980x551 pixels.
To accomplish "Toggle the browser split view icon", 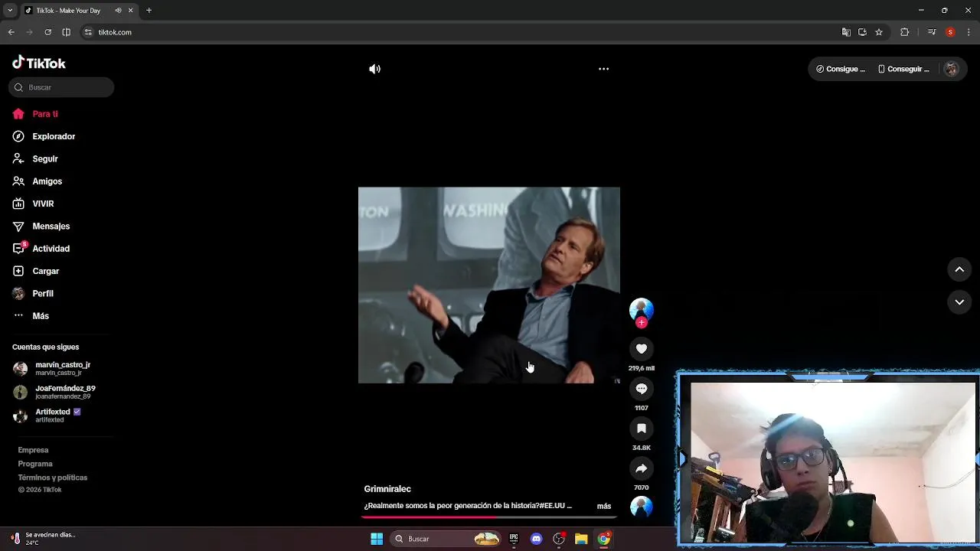I will tap(67, 32).
